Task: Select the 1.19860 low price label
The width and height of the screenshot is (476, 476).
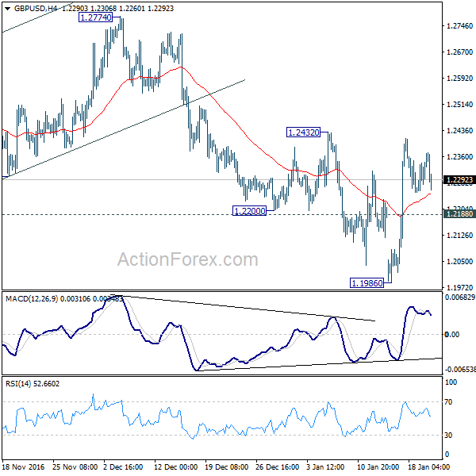Action: click(x=367, y=283)
